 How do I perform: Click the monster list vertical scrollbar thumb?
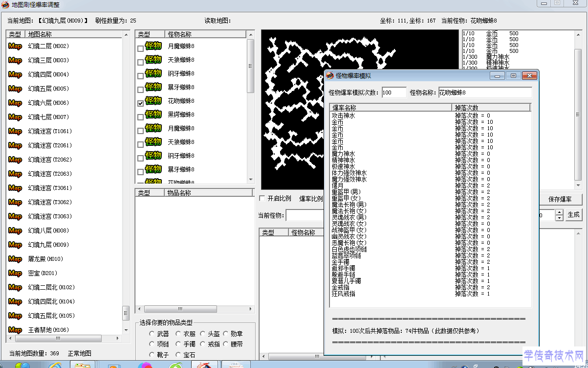coord(250,66)
